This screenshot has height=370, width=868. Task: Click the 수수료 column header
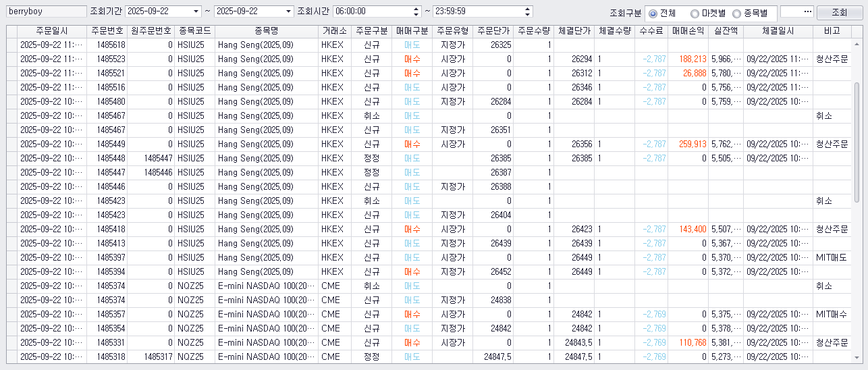pyautogui.click(x=652, y=31)
